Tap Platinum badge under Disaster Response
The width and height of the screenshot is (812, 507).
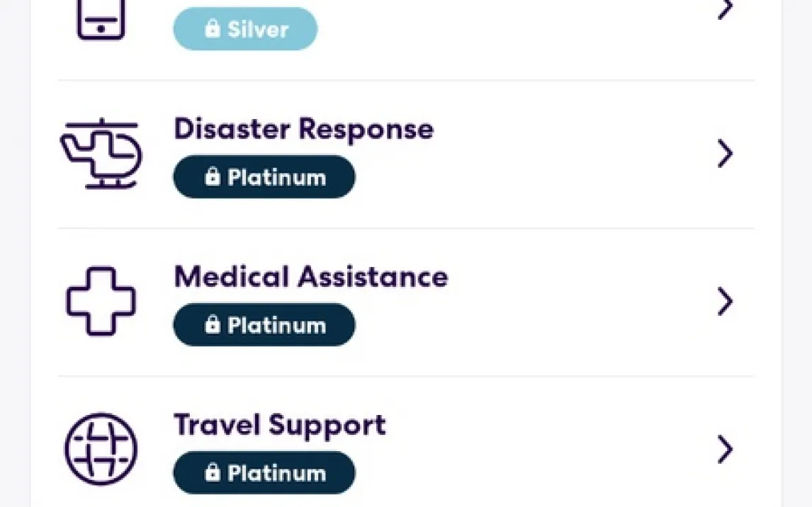tap(264, 177)
